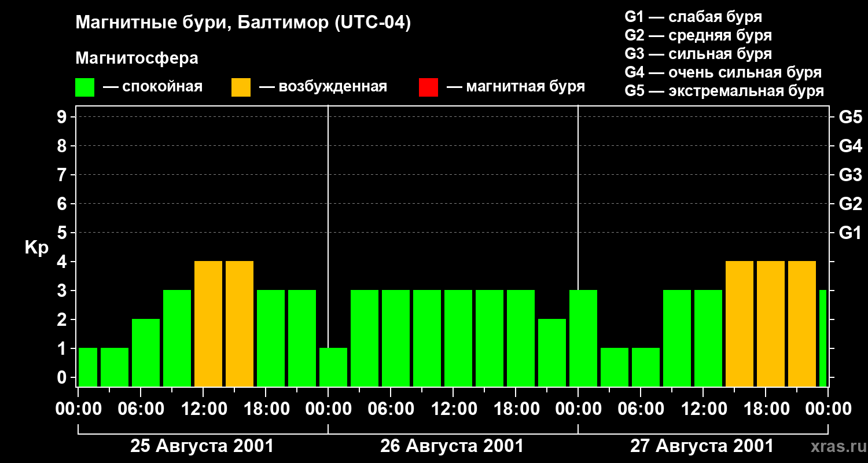Click the 'G3' label on the right axis
Screen dimensions: 868x463
pyautogui.click(x=850, y=175)
